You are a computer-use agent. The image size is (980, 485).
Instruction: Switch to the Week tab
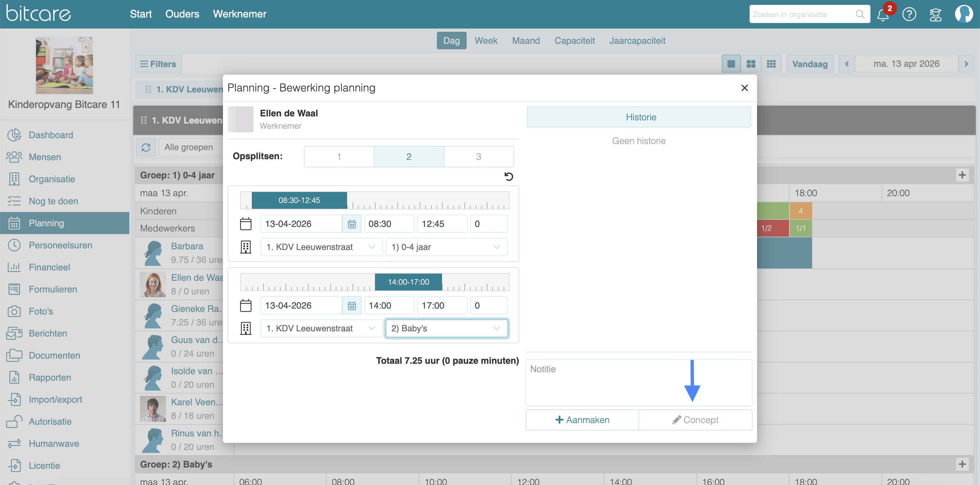pos(485,41)
